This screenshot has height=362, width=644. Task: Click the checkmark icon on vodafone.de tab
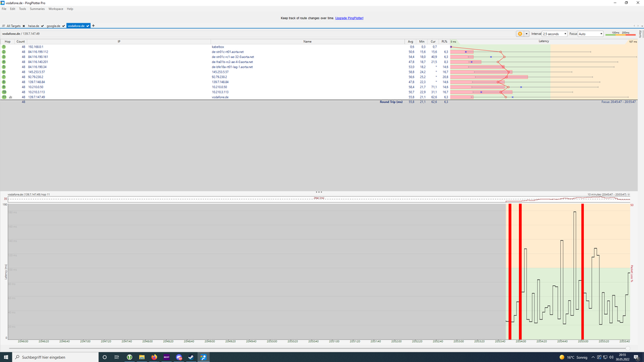[x=88, y=26]
